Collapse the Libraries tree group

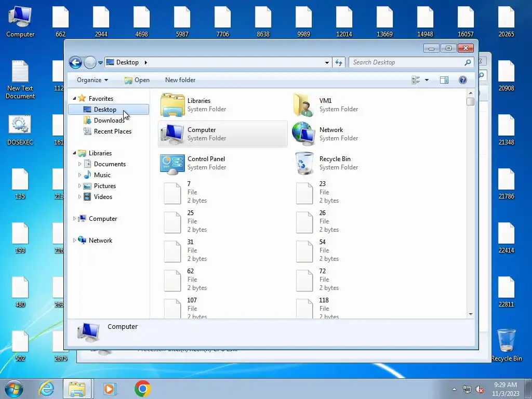[75, 153]
